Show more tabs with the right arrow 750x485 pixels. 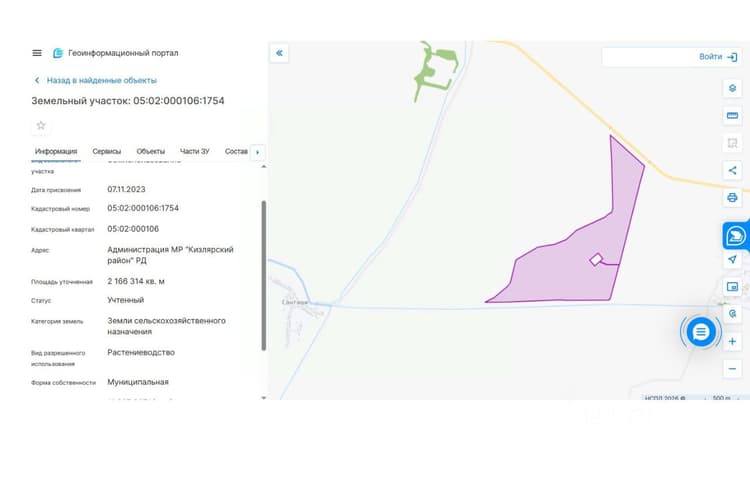click(x=258, y=152)
